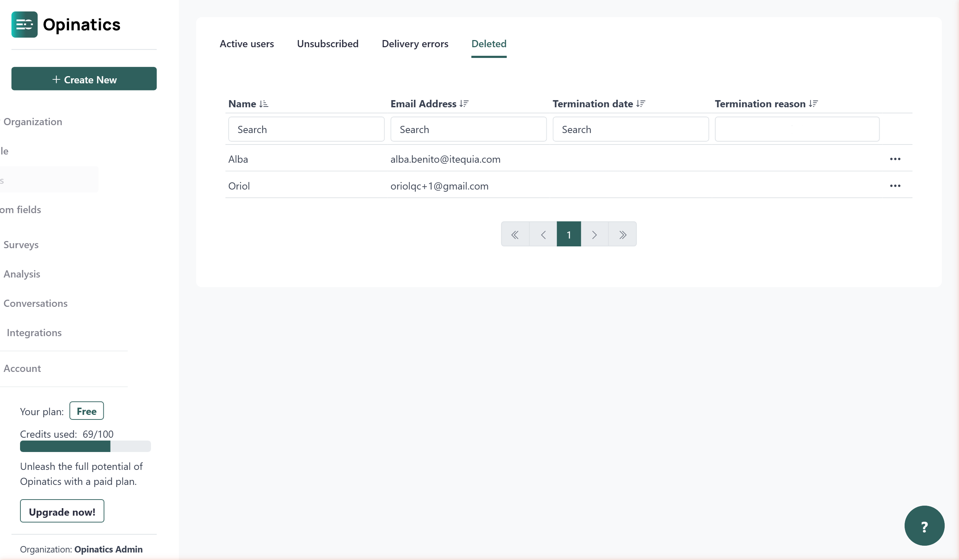Open actions menu for Alba row
Screen dimensions: 959x560
895,159
